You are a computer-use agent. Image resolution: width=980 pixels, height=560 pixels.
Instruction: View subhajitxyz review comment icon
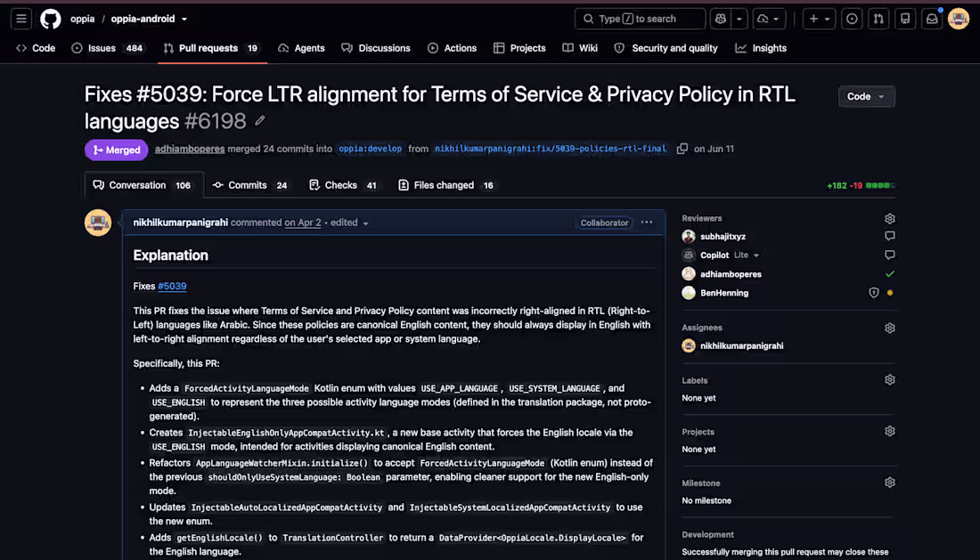[890, 236]
